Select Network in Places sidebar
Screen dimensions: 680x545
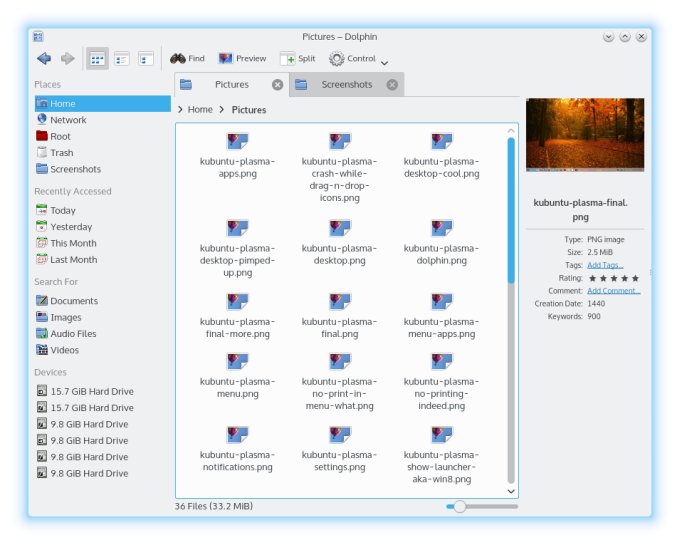click(68, 120)
